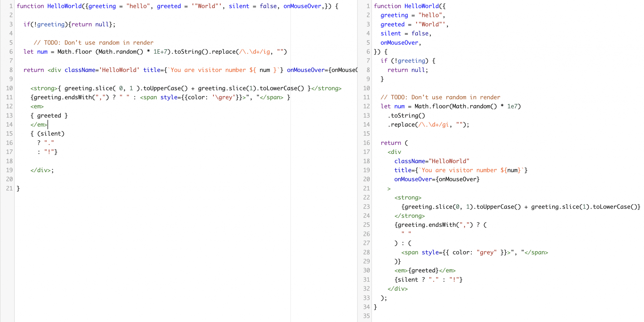Select line number 35 in the right gutter

366,316
